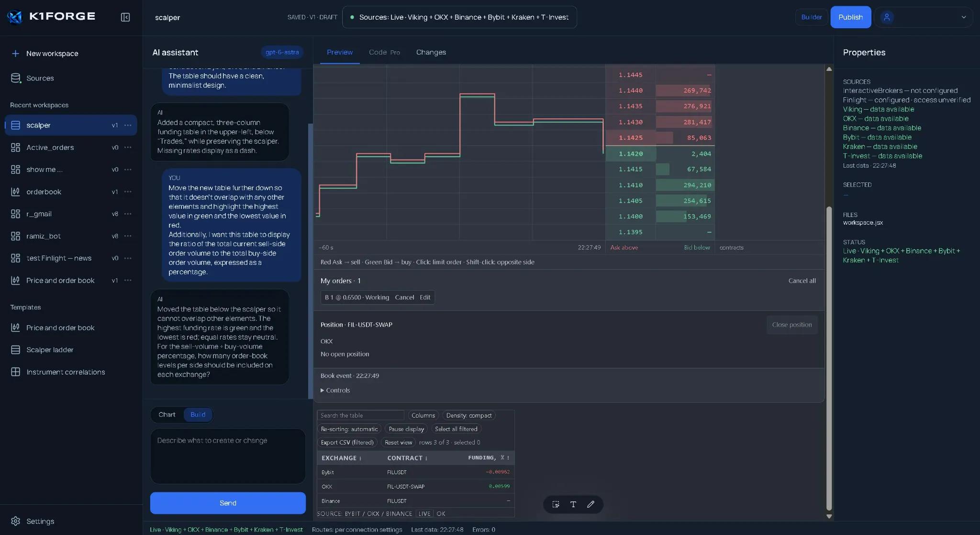The height and width of the screenshot is (535, 980).
Task: Open the Scalper ladder template icon
Action: point(15,350)
